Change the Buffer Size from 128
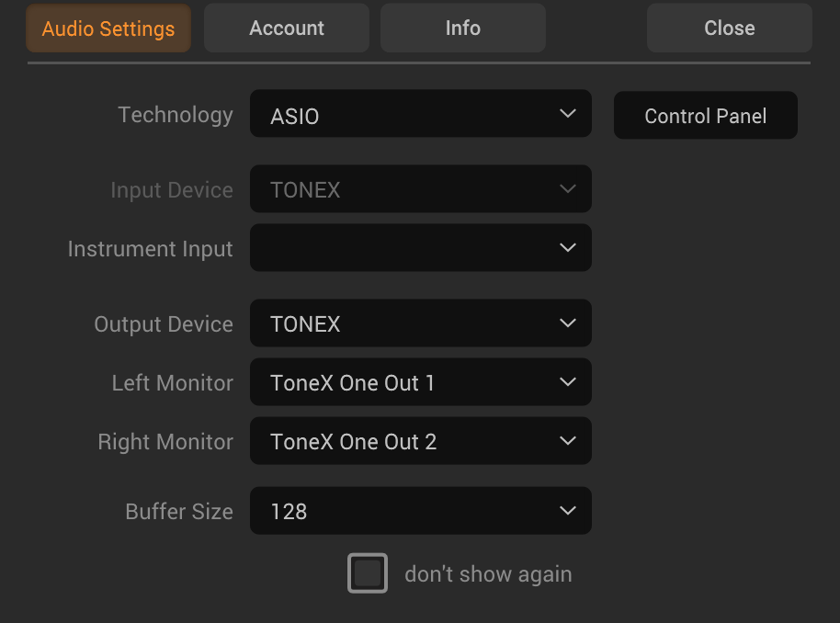 421,511
